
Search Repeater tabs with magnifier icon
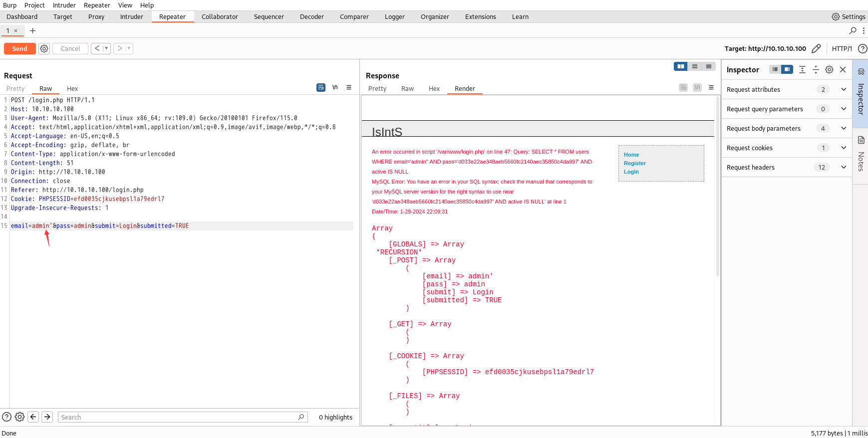(853, 30)
